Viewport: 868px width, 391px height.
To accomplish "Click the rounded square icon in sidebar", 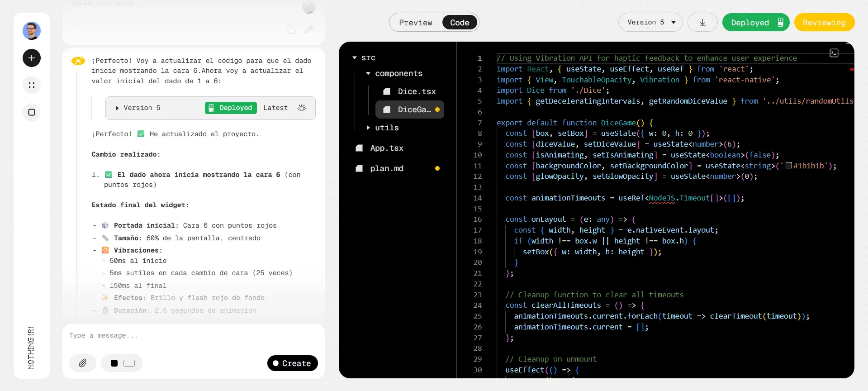I will [x=32, y=112].
